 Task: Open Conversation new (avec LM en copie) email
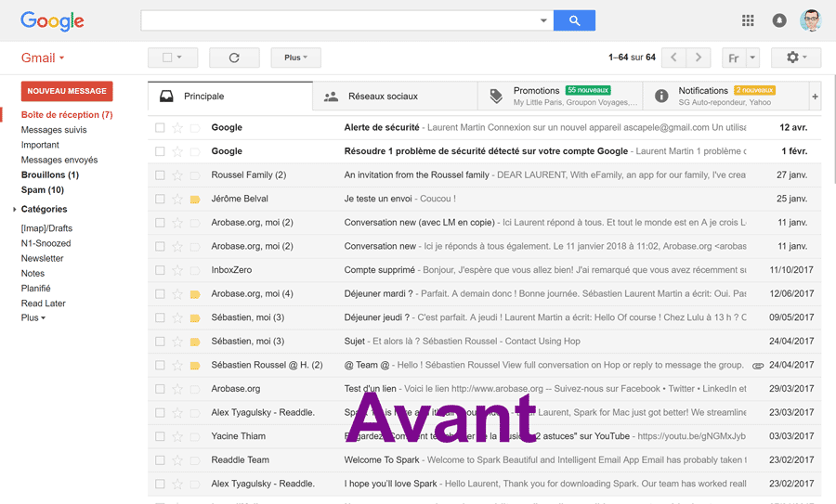point(484,223)
